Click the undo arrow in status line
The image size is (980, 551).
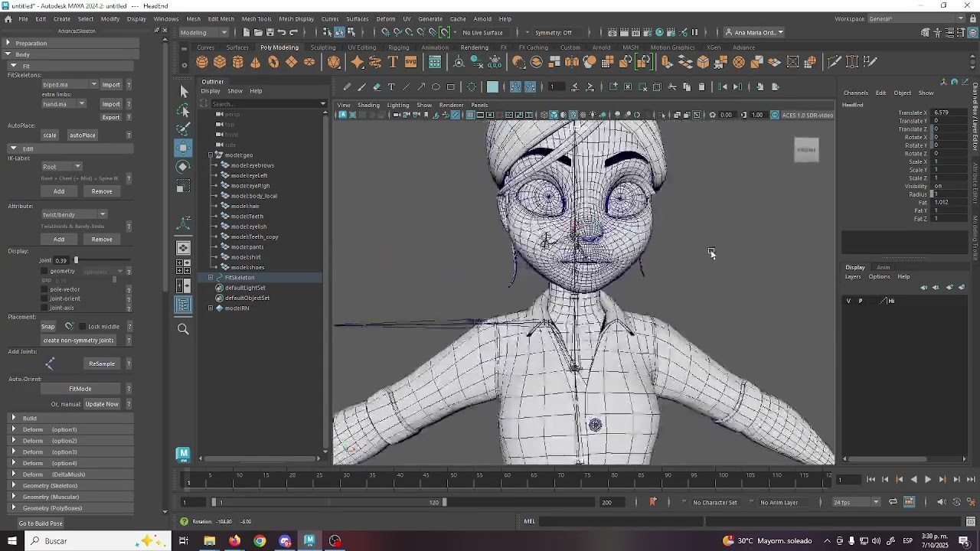282,32
